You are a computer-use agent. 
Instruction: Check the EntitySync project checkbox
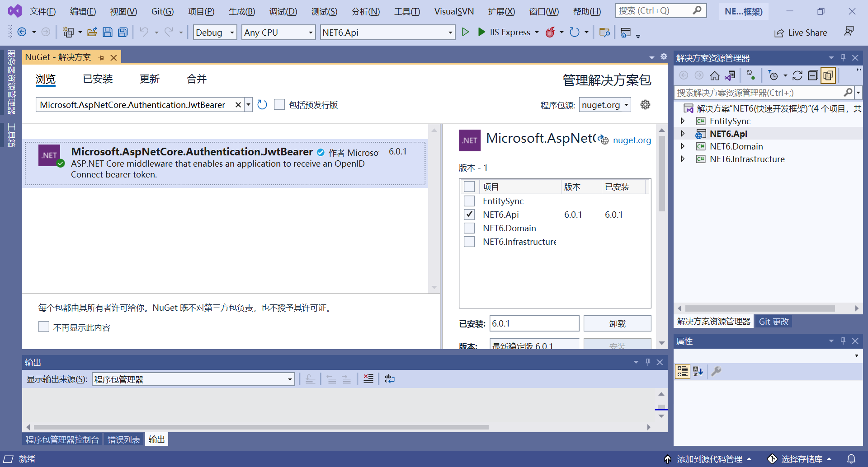pyautogui.click(x=469, y=201)
